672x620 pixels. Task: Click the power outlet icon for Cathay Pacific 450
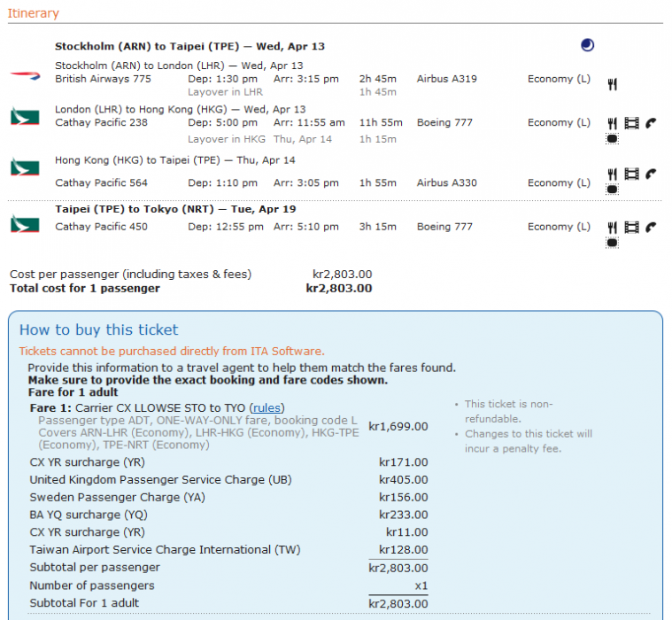[x=612, y=242]
